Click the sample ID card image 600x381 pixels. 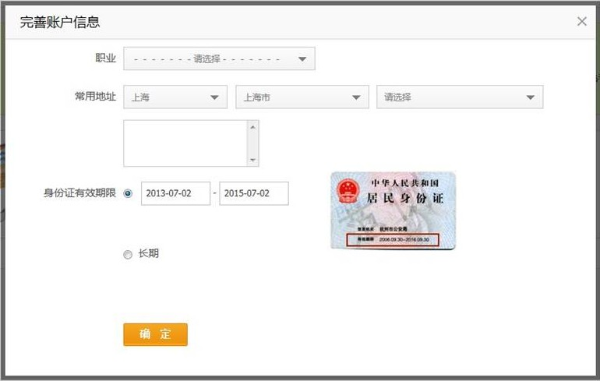(x=393, y=211)
